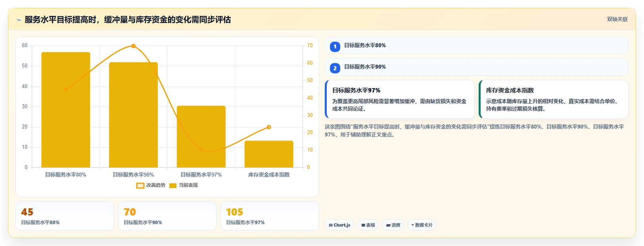
Task: Click the stat card showing 105
Action: (x=270, y=216)
